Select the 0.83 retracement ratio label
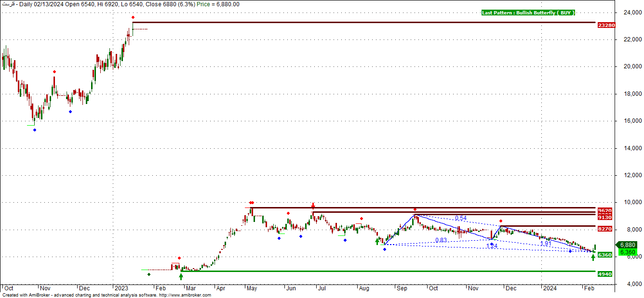Image resolution: width=644 pixels, height=298 pixels. coord(441,240)
